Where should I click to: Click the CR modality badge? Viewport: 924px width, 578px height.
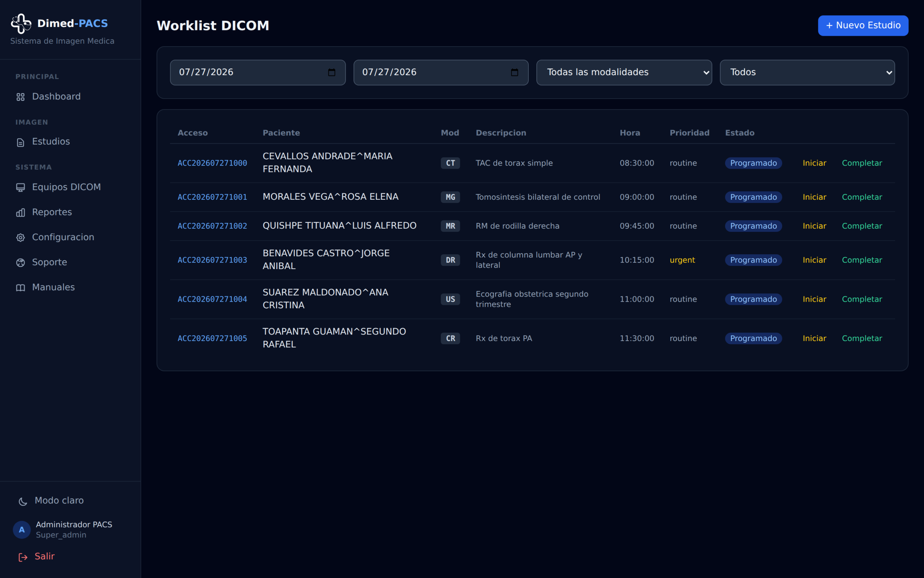coord(450,338)
